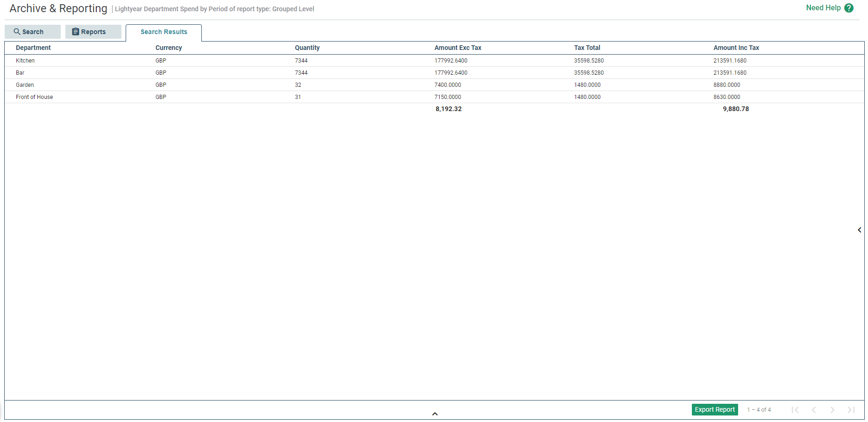
Task: Select the Kitchen department row
Action: (x=434, y=61)
